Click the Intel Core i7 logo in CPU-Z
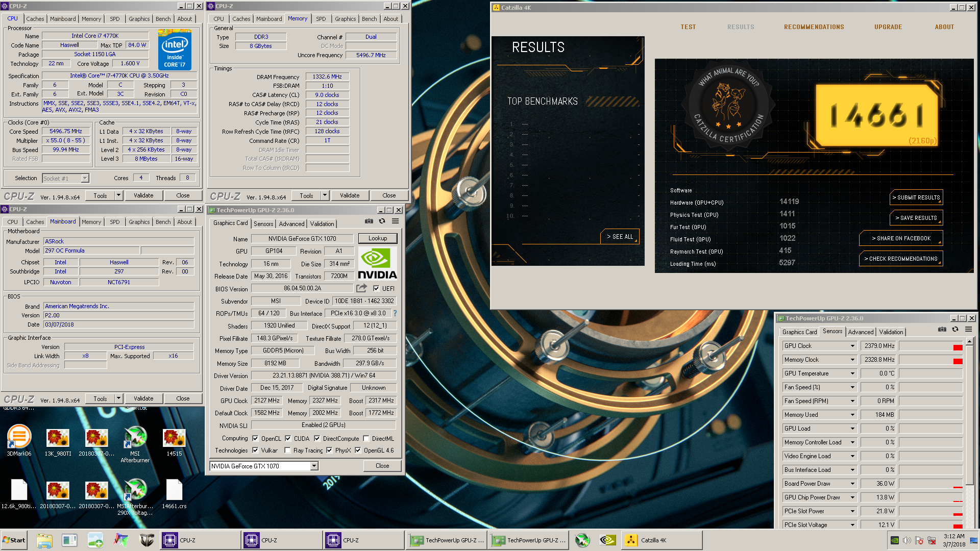 (x=175, y=49)
